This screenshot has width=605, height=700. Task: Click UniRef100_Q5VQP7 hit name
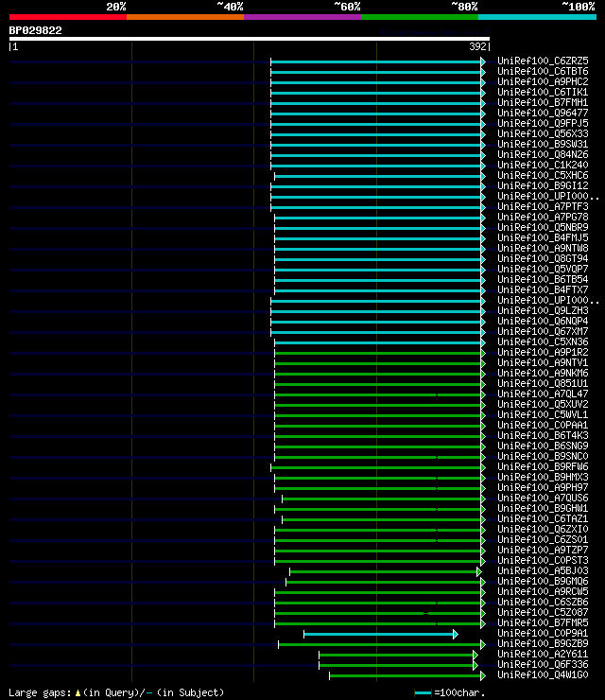[x=543, y=270]
